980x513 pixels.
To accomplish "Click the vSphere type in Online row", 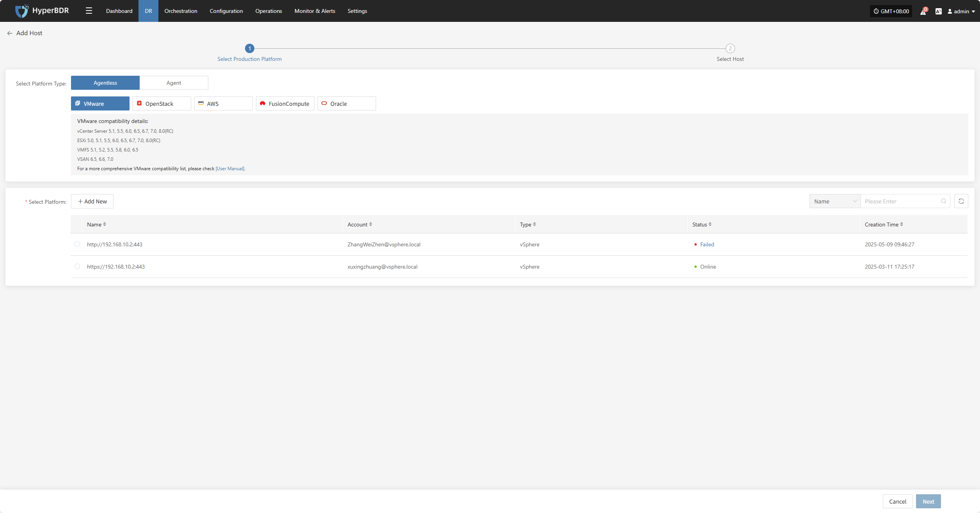I will tap(529, 267).
